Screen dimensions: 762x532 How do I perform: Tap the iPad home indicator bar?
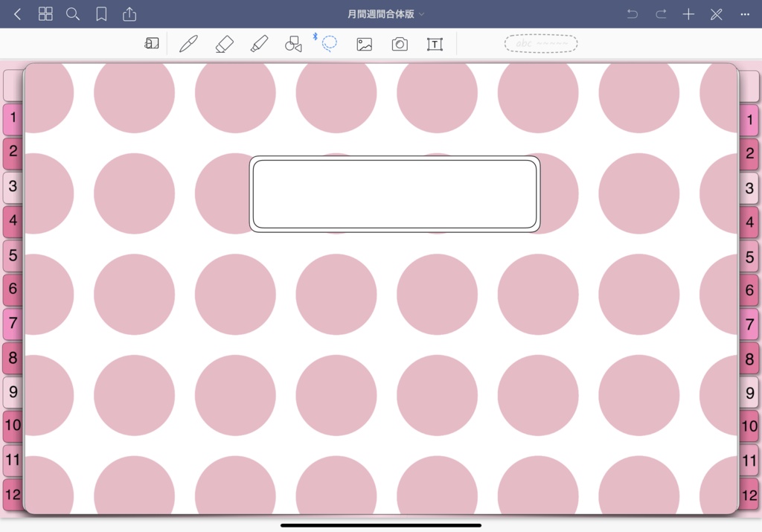(381, 525)
